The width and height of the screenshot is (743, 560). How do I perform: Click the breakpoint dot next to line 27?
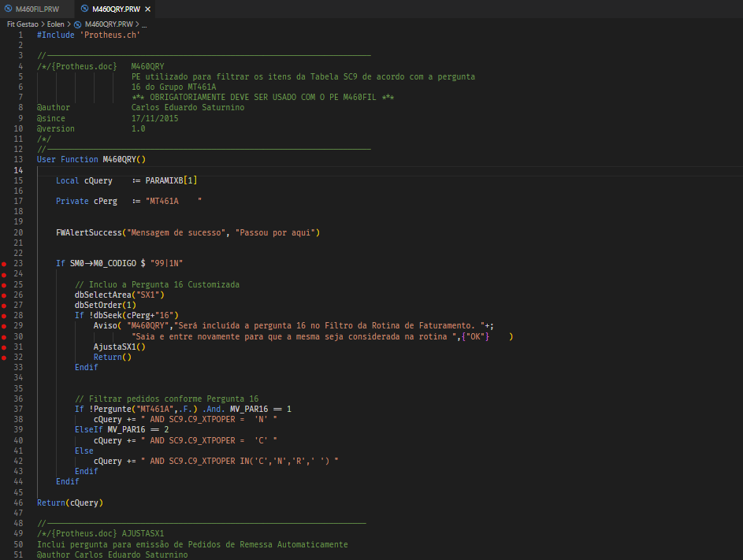[4, 305]
